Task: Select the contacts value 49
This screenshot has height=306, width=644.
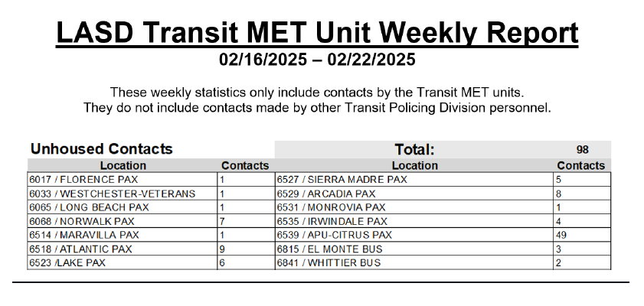Action: (563, 235)
